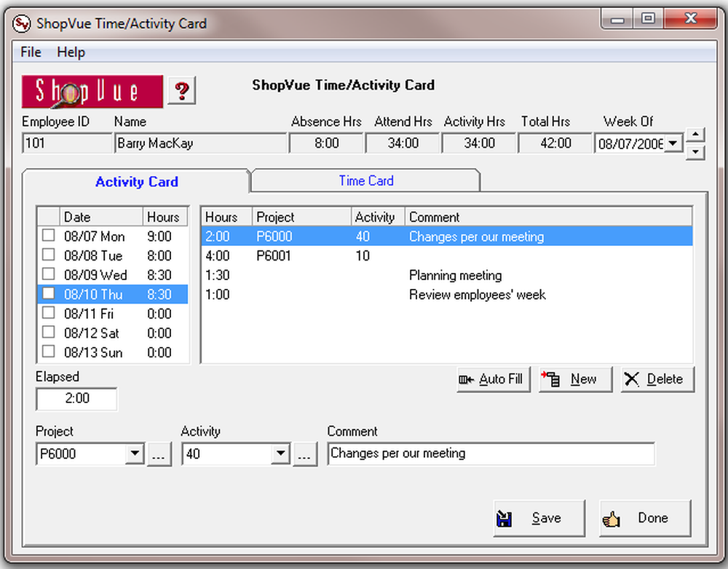Click the Project column header

pyautogui.click(x=301, y=217)
